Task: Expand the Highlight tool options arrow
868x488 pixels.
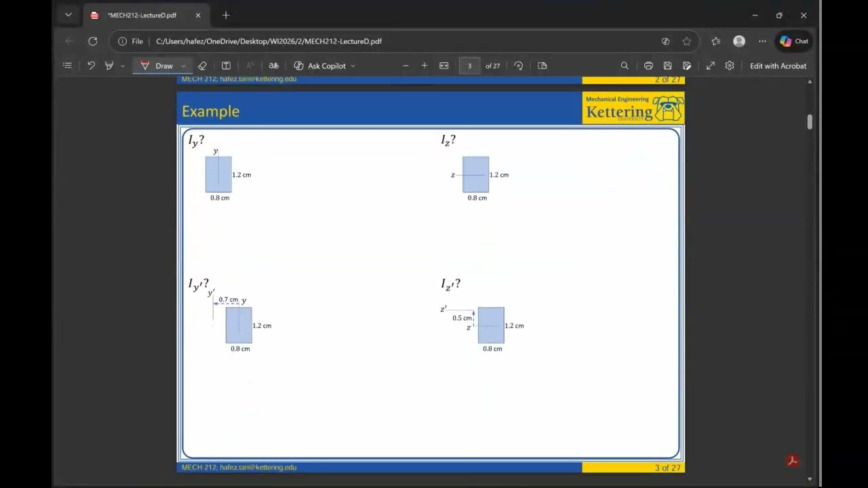Action: (122, 66)
